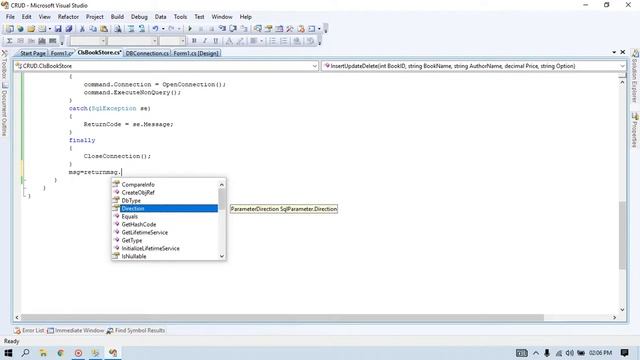
Task: Click the Start Debugging play icon
Action: click(190, 29)
